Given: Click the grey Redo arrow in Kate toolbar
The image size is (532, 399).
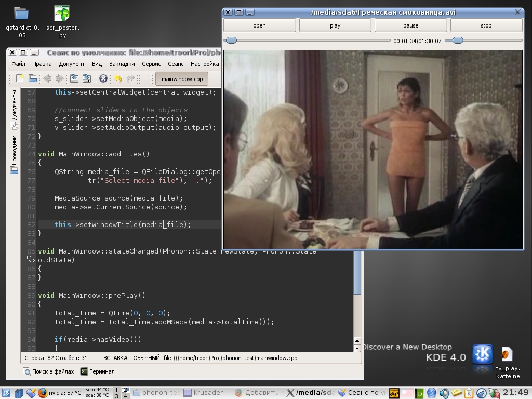Looking at the screenshot, I should pos(130,79).
